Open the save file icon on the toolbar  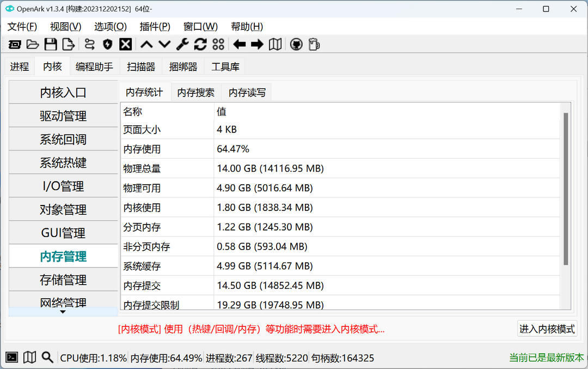51,44
